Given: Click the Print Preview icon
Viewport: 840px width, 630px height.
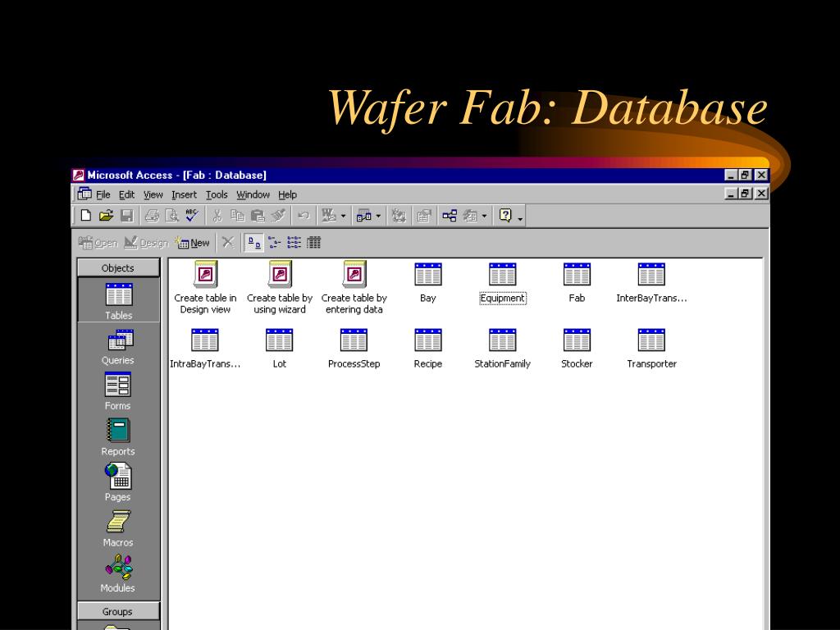Looking at the screenshot, I should (172, 216).
